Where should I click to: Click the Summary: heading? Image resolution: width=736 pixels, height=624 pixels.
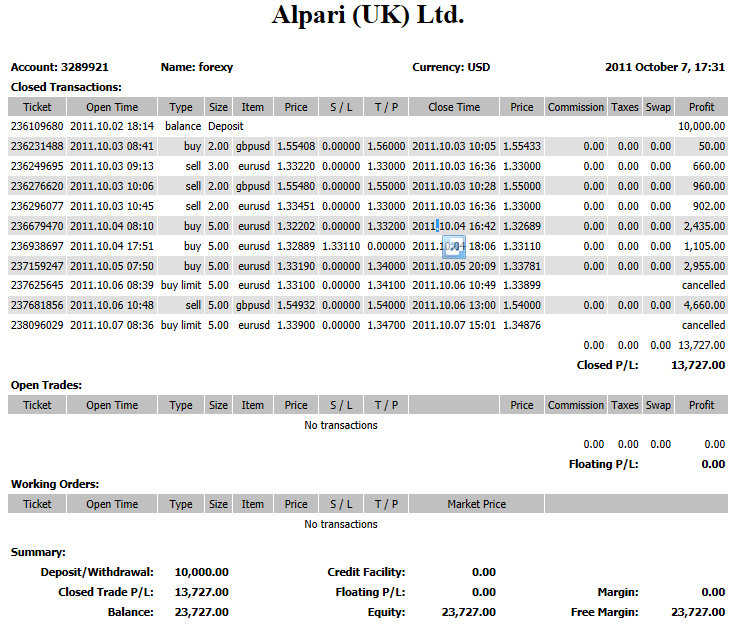point(38,553)
